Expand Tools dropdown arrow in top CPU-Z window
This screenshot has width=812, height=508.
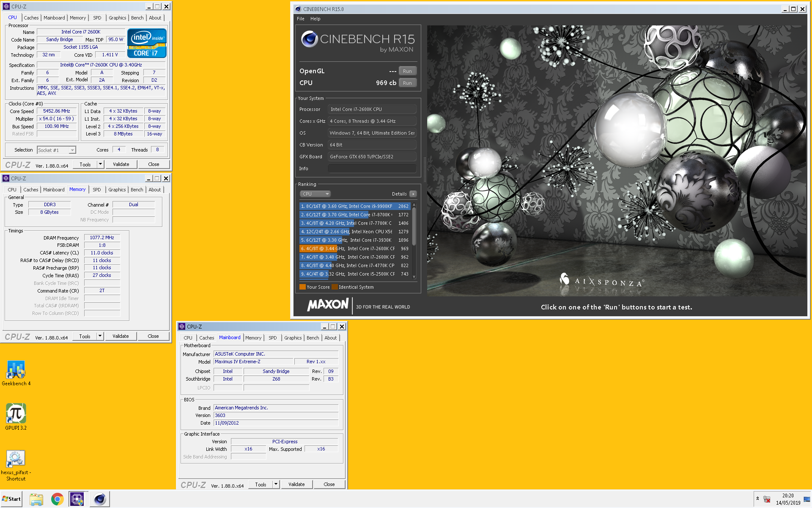point(100,164)
